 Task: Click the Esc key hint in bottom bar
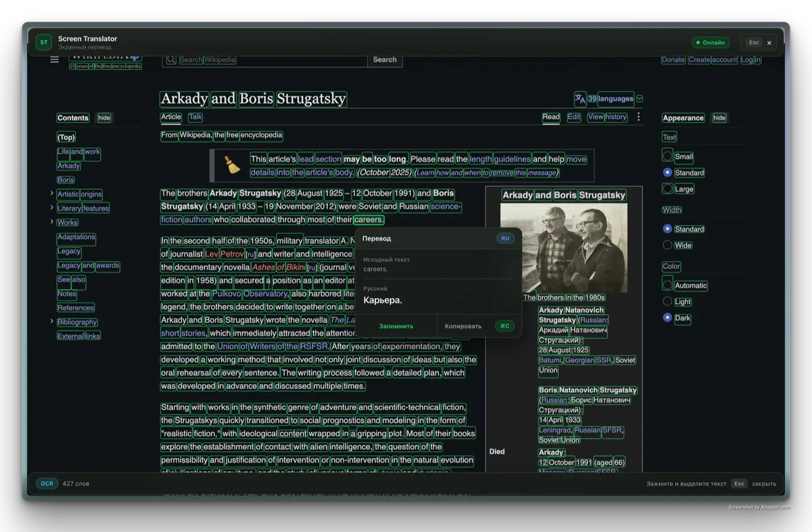point(739,483)
